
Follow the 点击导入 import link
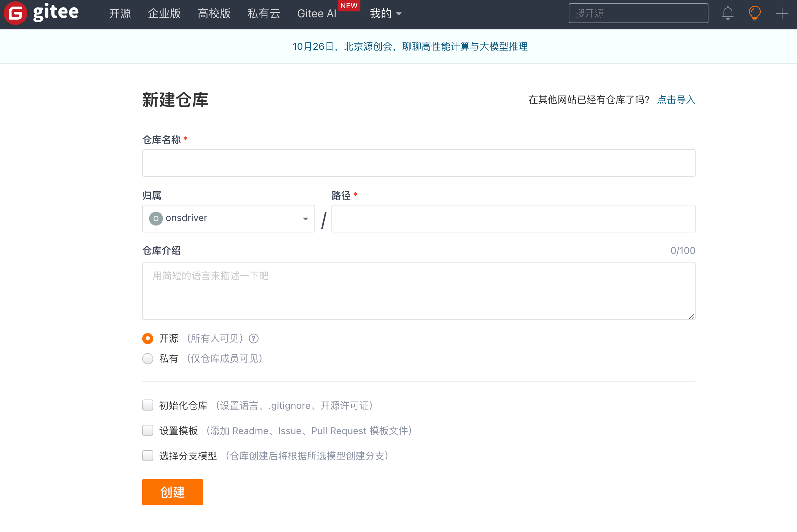[676, 100]
